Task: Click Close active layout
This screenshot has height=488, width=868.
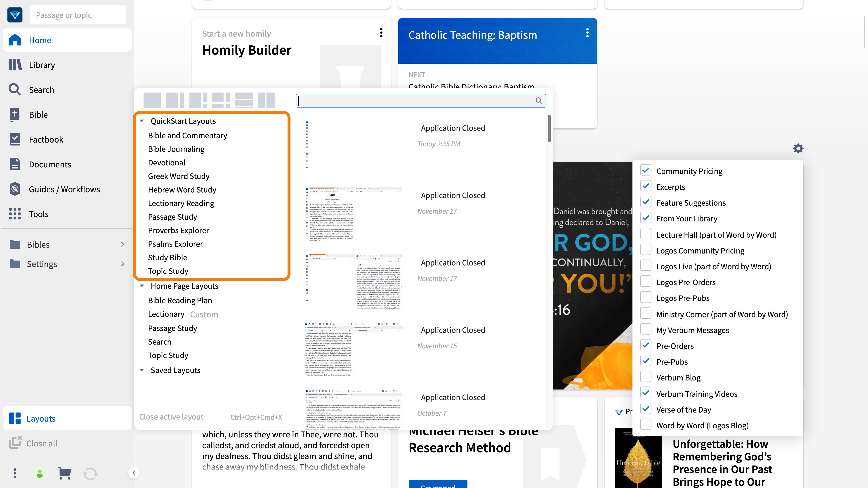Action: [x=171, y=417]
